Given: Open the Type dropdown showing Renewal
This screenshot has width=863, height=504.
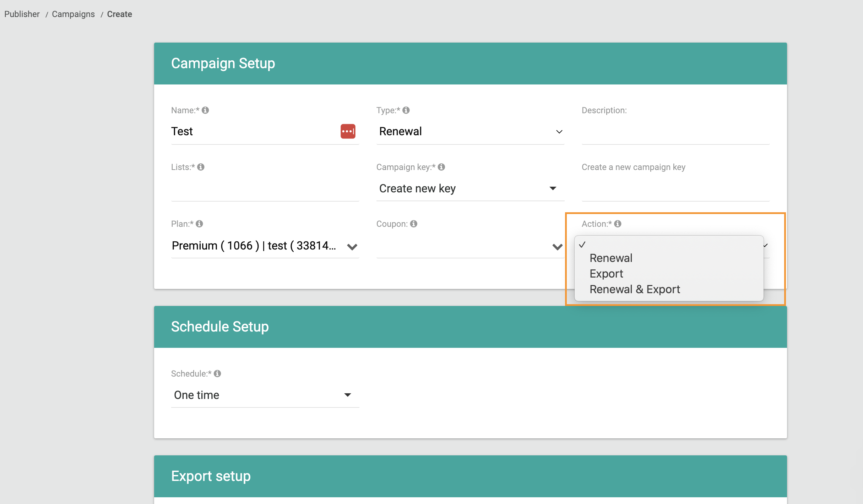Looking at the screenshot, I should (470, 132).
